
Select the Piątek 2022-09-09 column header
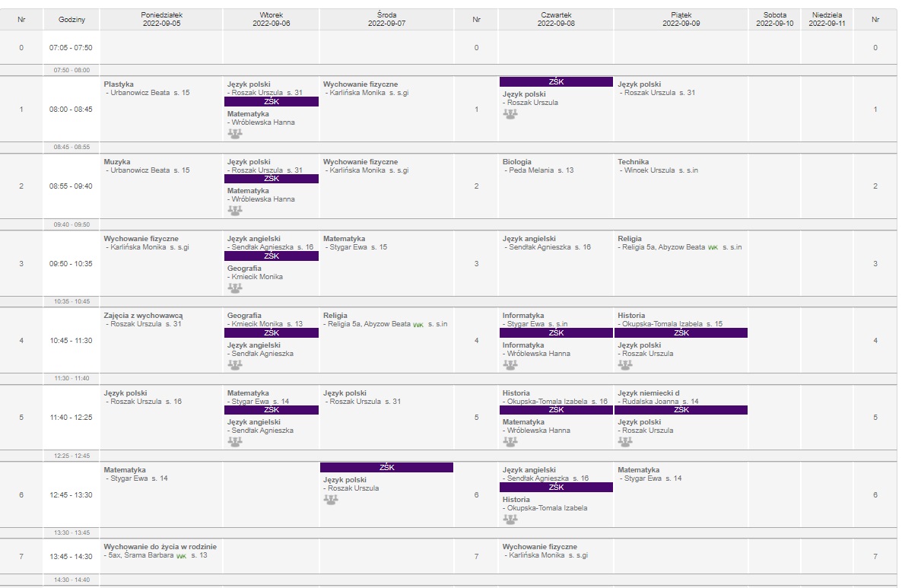click(681, 19)
